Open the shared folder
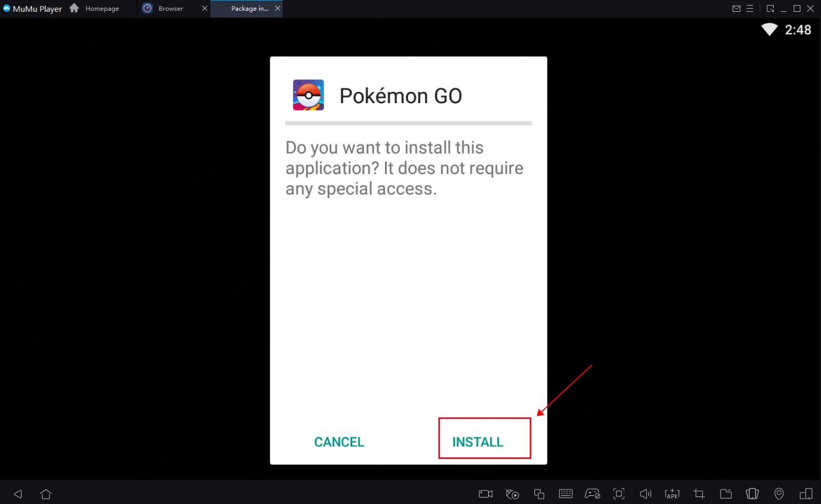Screen dimensions: 821x504 [x=725, y=493]
